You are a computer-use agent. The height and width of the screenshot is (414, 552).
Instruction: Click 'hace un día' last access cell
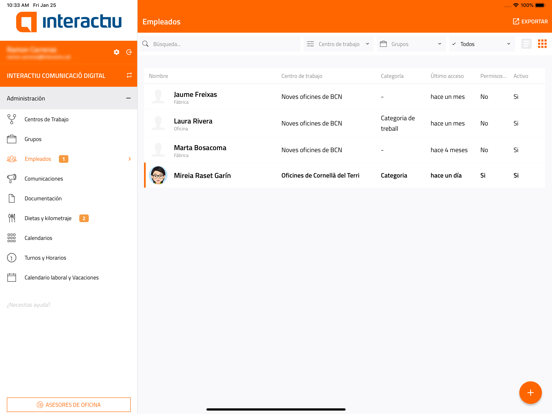coord(446,175)
